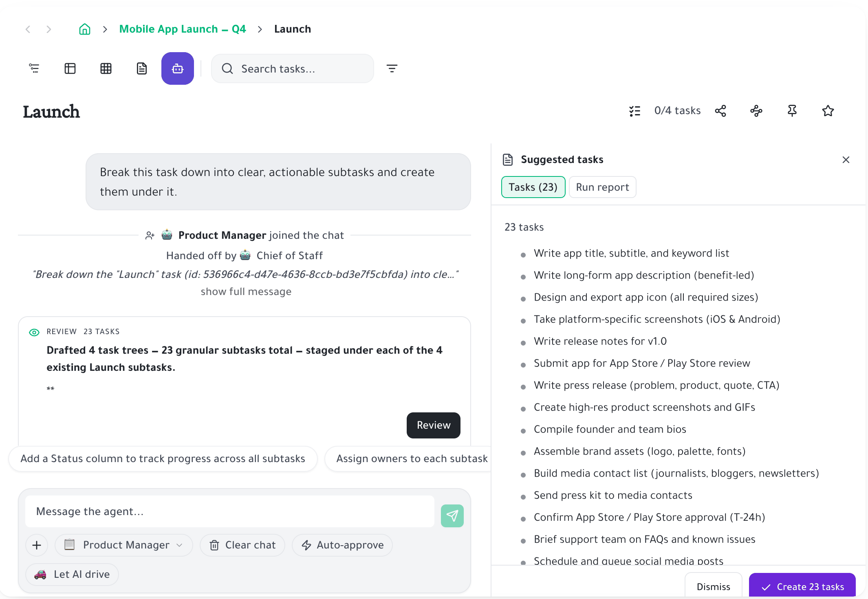The height and width of the screenshot is (599, 868).
Task: Click the checklist icon beside 0/4 tasks
Action: coord(635,111)
